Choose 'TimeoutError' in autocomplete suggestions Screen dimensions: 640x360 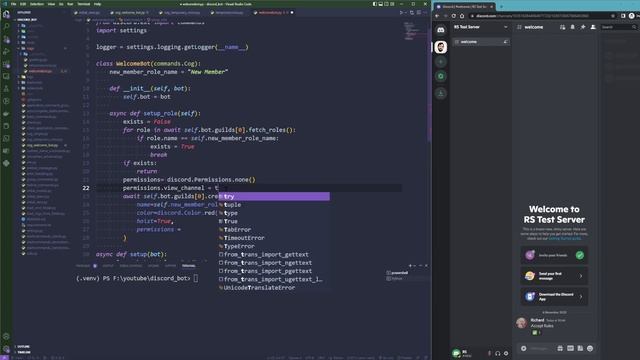click(x=274, y=238)
